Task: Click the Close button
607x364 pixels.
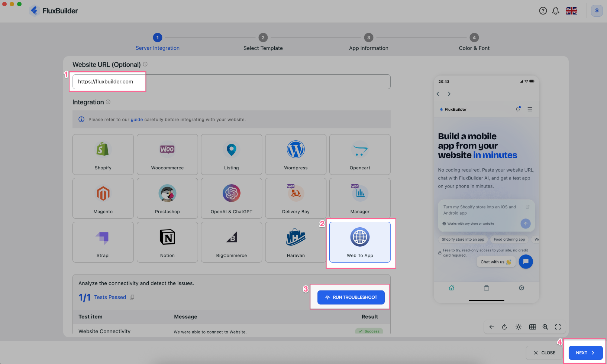Action: click(545, 353)
